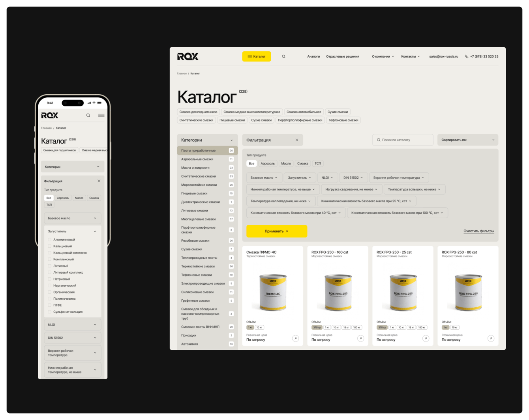The height and width of the screenshot is (420, 529).
Task: Click the yellow Применить button
Action: pos(277,231)
